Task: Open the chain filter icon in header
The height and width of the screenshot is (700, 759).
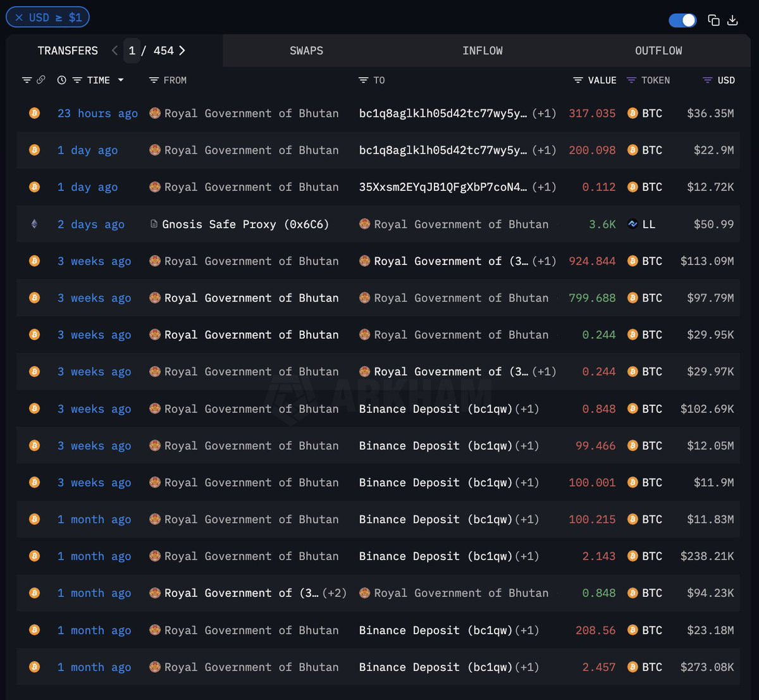Action: pyautogui.click(x=27, y=80)
